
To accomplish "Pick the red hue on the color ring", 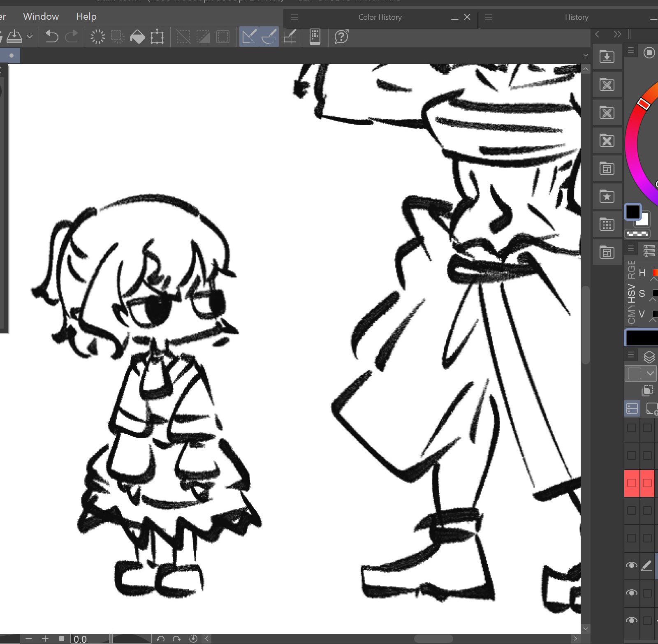I will coord(644,104).
